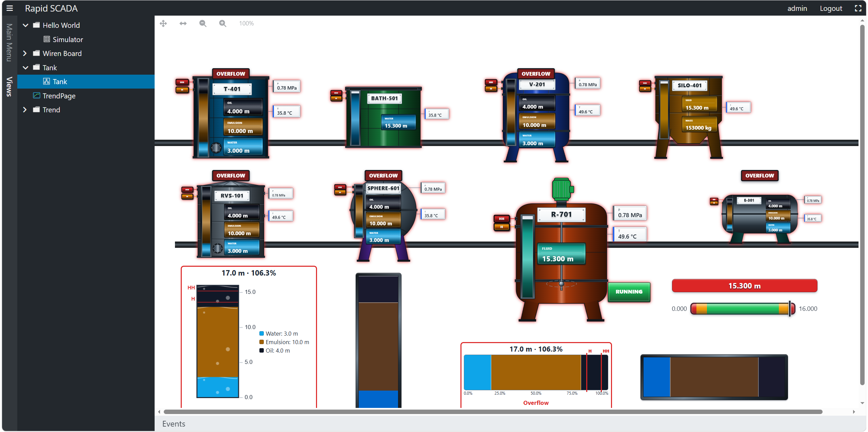The width and height of the screenshot is (868, 432).
Task: Open the Events panel
Action: 174,424
